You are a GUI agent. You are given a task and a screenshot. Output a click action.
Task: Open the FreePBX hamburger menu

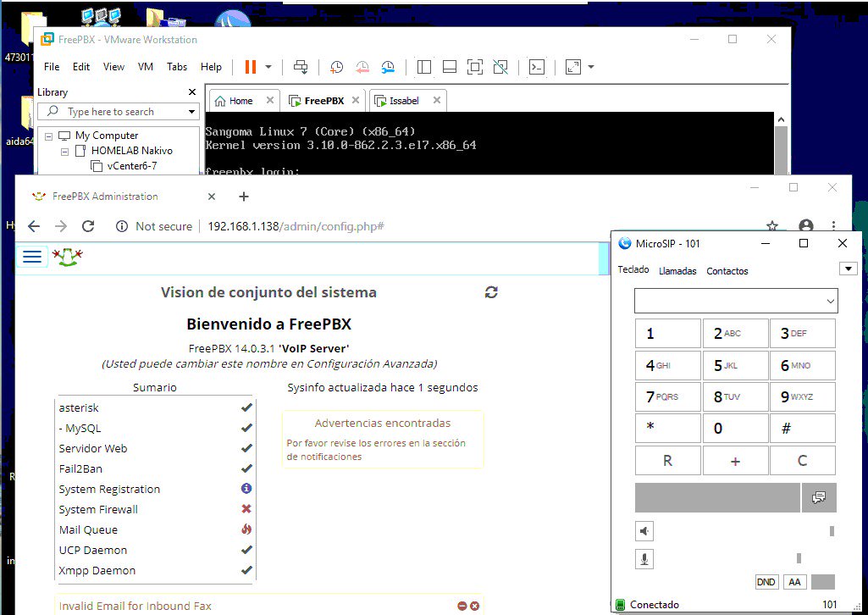pyautogui.click(x=32, y=257)
